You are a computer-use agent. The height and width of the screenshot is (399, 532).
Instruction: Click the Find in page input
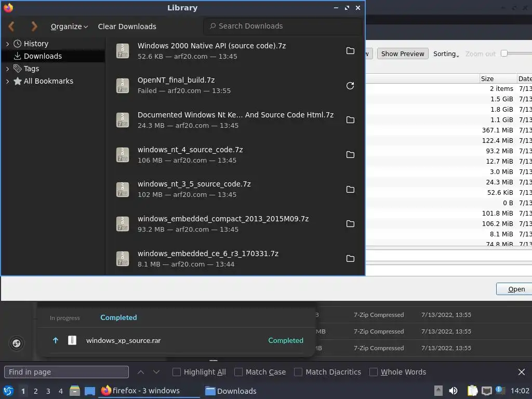pyautogui.click(x=66, y=372)
